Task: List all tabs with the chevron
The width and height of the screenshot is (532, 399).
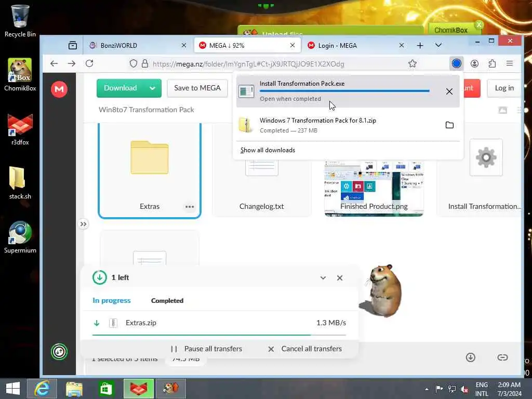Action: click(x=438, y=45)
